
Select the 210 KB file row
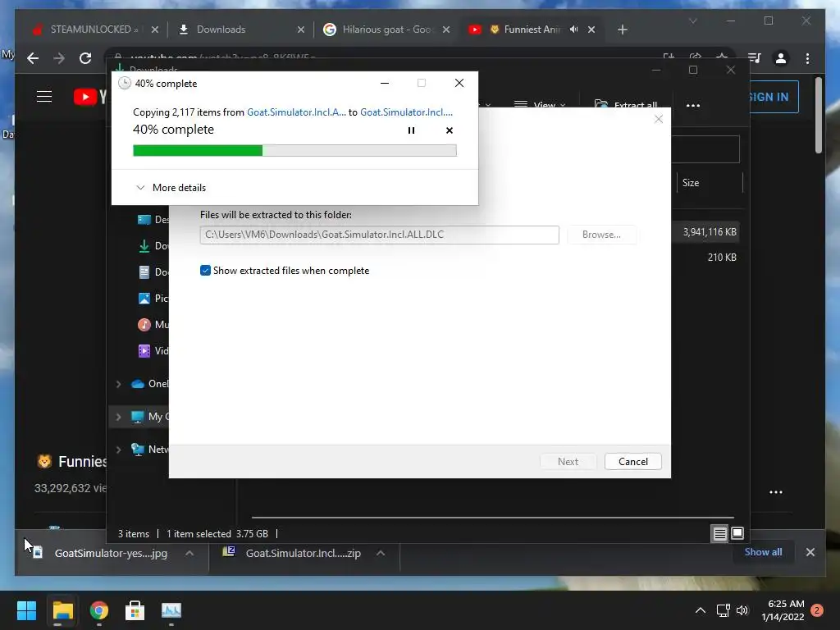pyautogui.click(x=705, y=257)
